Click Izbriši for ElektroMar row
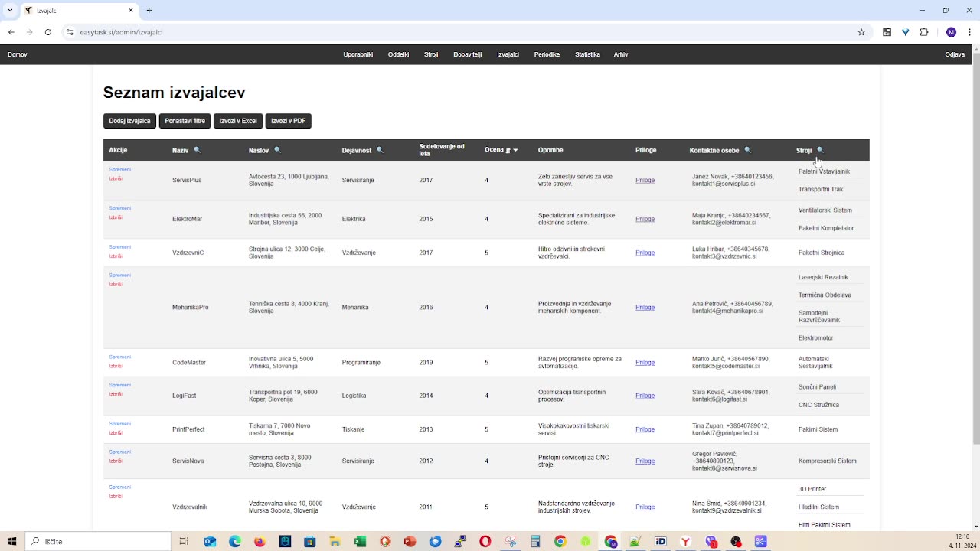Screen dimensions: 980x551 click(116, 217)
